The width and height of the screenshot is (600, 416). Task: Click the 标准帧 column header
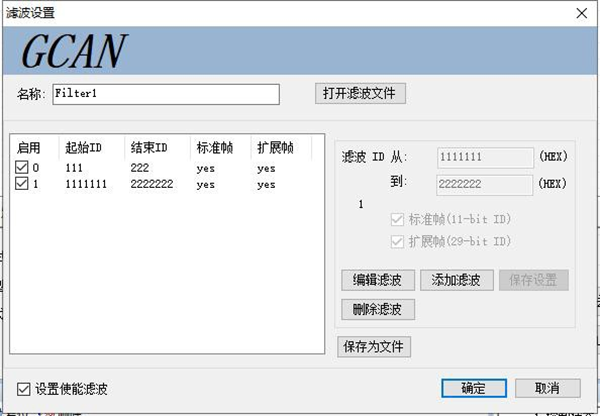coord(214,147)
